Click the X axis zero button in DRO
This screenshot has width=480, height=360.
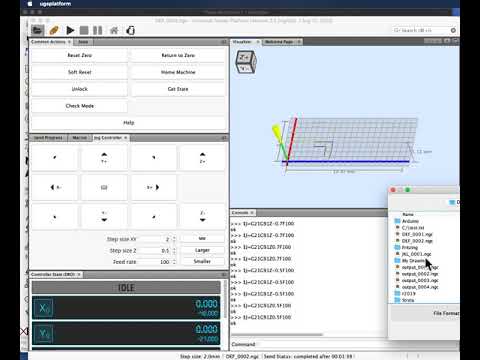[x=44, y=308]
